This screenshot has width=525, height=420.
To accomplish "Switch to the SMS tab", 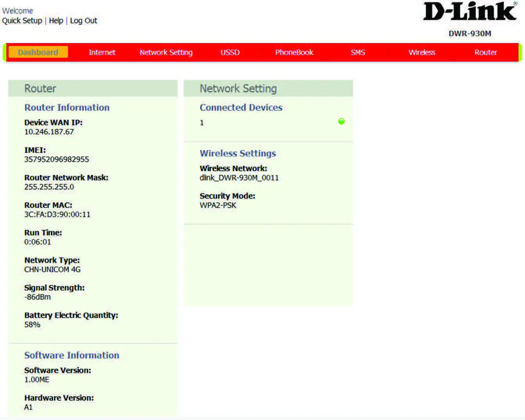I will pos(358,52).
